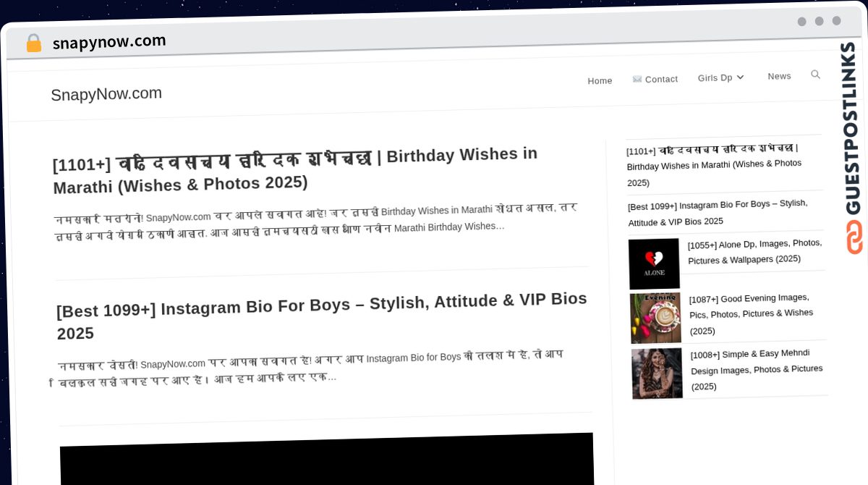Open the News menu item
Screen dimensions: 868x485
779,76
